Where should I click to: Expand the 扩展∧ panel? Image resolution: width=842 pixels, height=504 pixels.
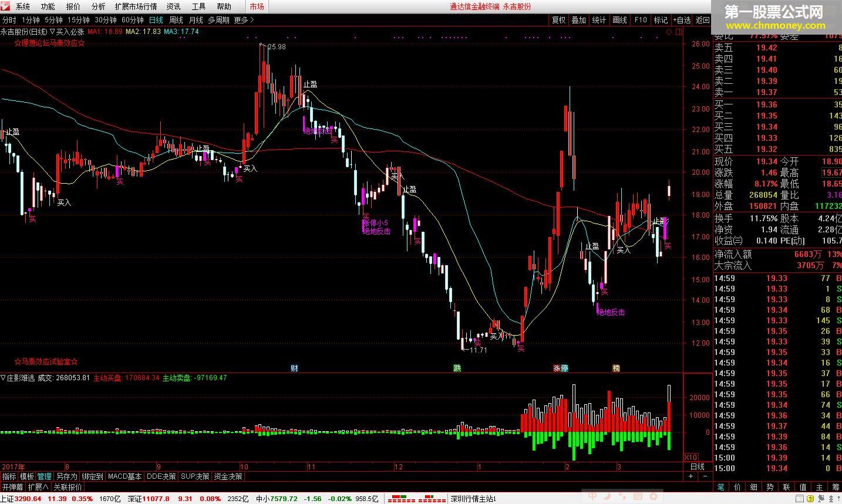(x=39, y=487)
